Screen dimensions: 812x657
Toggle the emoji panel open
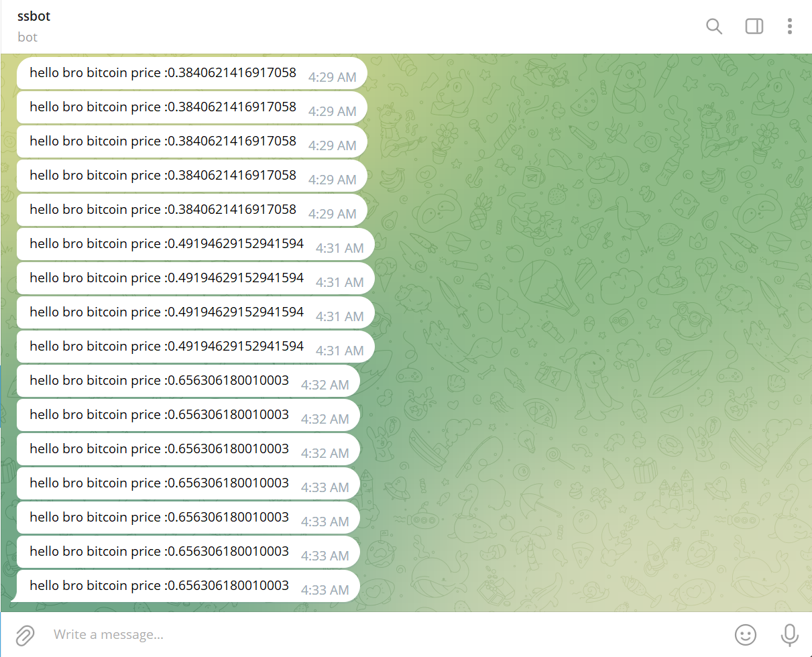[746, 635]
